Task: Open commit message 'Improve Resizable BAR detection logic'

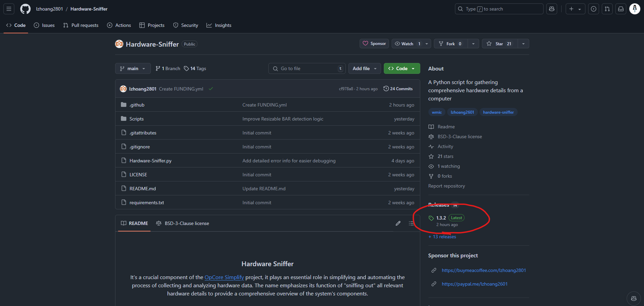Action: tap(283, 119)
